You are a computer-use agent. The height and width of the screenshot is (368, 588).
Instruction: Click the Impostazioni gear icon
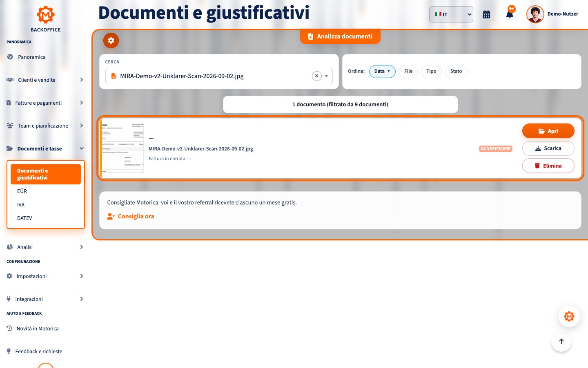[9, 276]
